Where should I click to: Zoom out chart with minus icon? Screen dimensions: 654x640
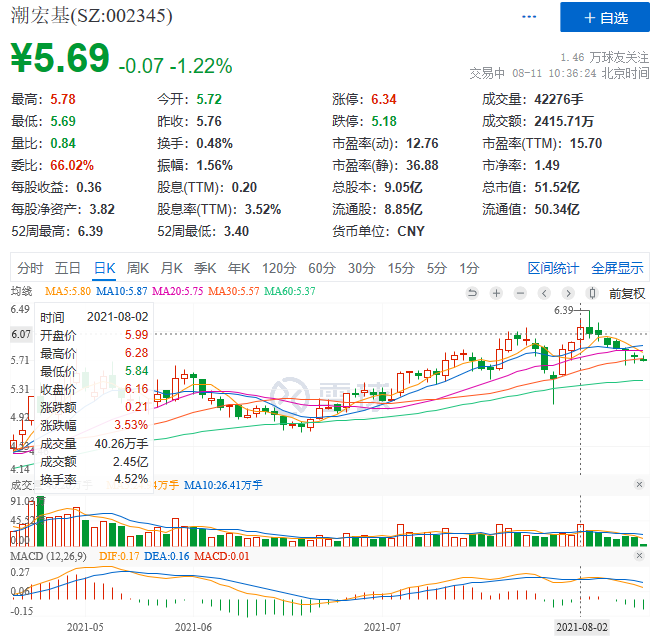(x=520, y=293)
